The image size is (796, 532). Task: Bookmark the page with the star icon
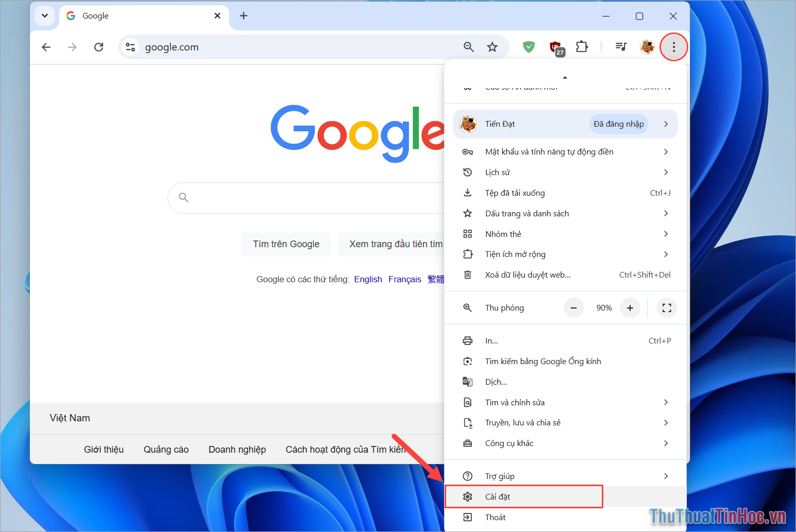pyautogui.click(x=493, y=47)
